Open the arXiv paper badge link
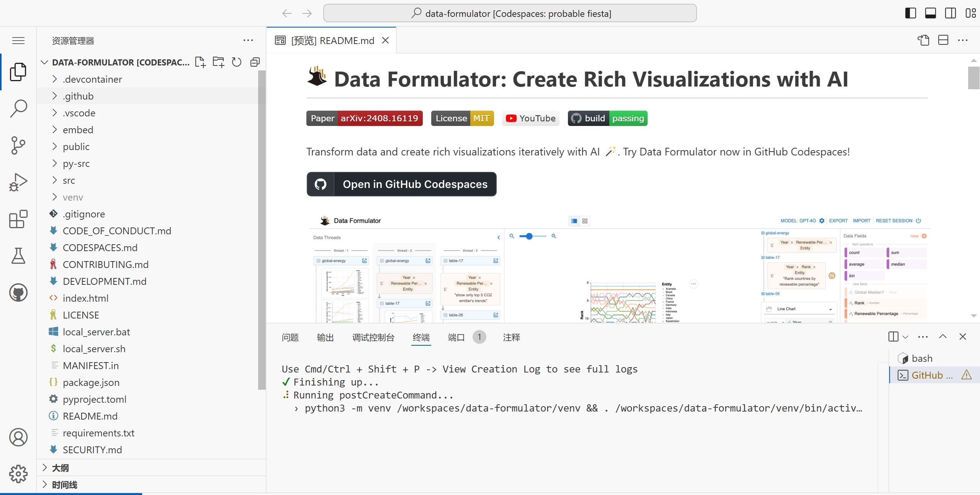 [364, 118]
